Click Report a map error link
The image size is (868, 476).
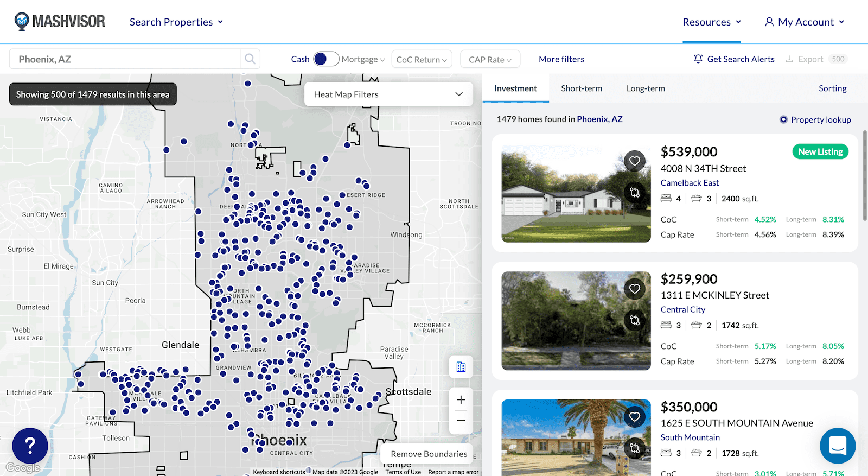pos(454,472)
